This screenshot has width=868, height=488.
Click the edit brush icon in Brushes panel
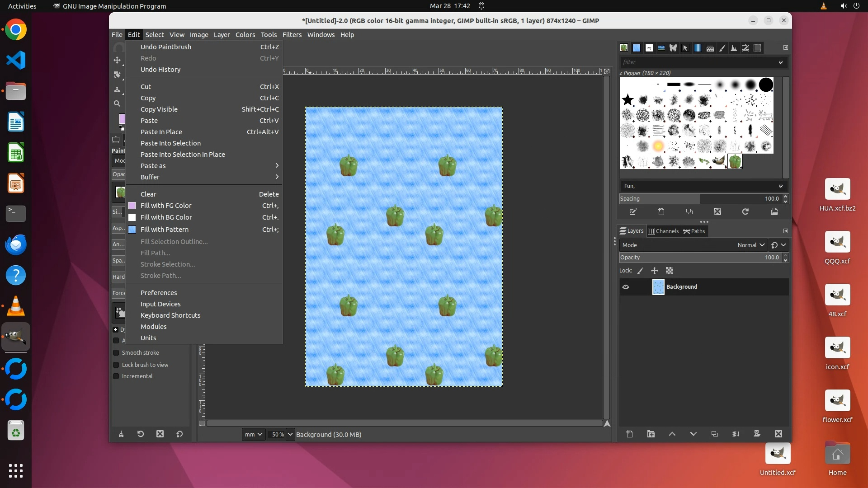[633, 211]
